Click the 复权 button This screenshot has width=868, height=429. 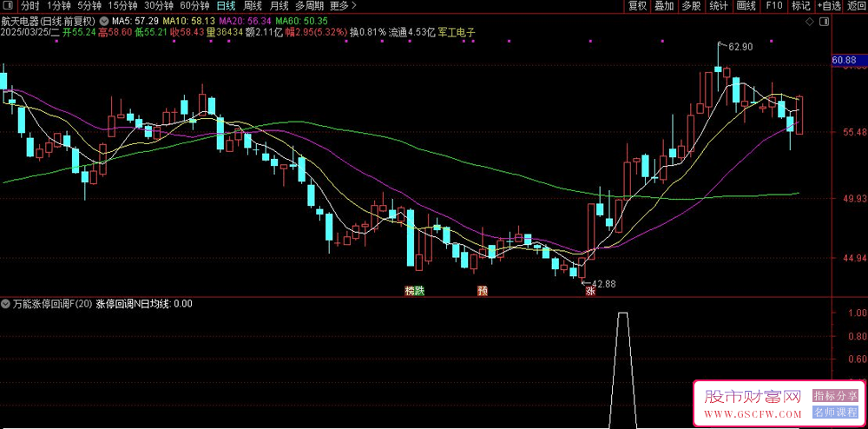click(637, 6)
